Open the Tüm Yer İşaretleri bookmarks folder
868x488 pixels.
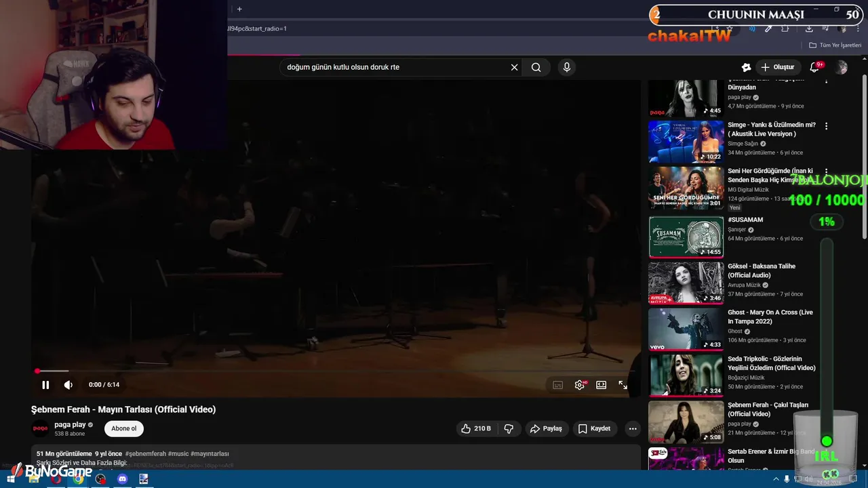pos(835,45)
